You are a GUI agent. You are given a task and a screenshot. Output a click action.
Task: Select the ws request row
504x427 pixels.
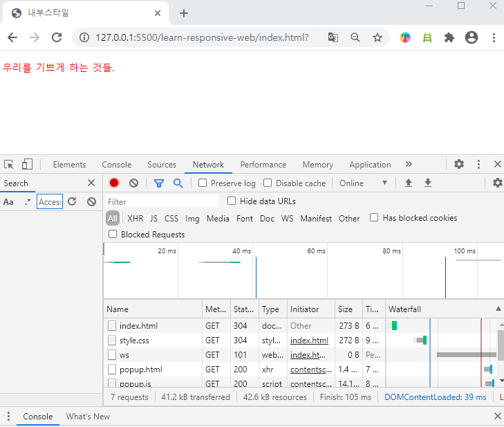[244, 355]
